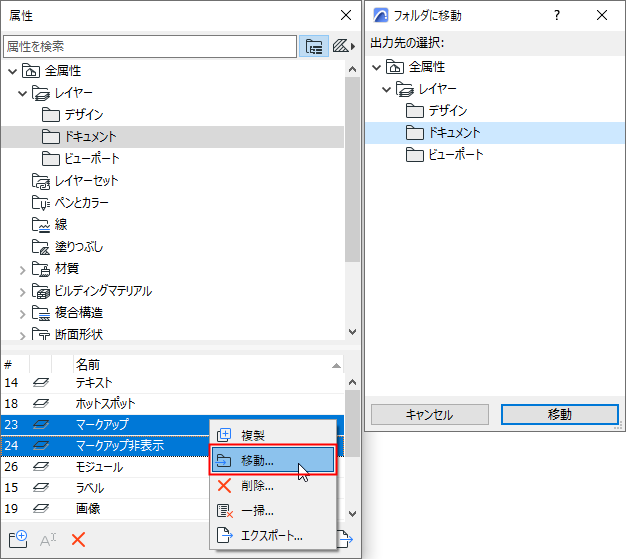
Task: Select layer row 画像
Action: [x=106, y=509]
